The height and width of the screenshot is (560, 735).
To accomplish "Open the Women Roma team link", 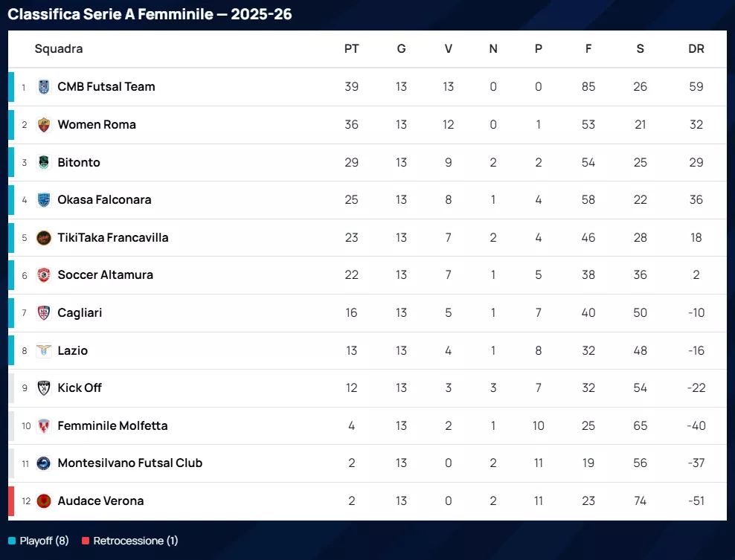I will 97,125.
